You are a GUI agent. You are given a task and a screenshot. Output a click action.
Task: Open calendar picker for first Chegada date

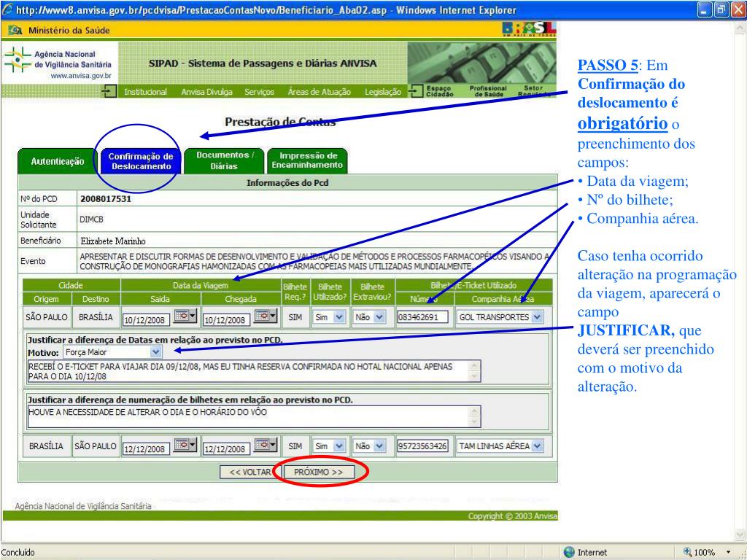(x=263, y=316)
